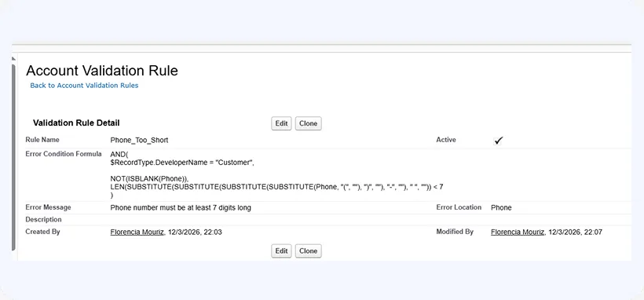Click the Error Condition Formula label
This screenshot has height=300, width=644.
click(x=64, y=154)
